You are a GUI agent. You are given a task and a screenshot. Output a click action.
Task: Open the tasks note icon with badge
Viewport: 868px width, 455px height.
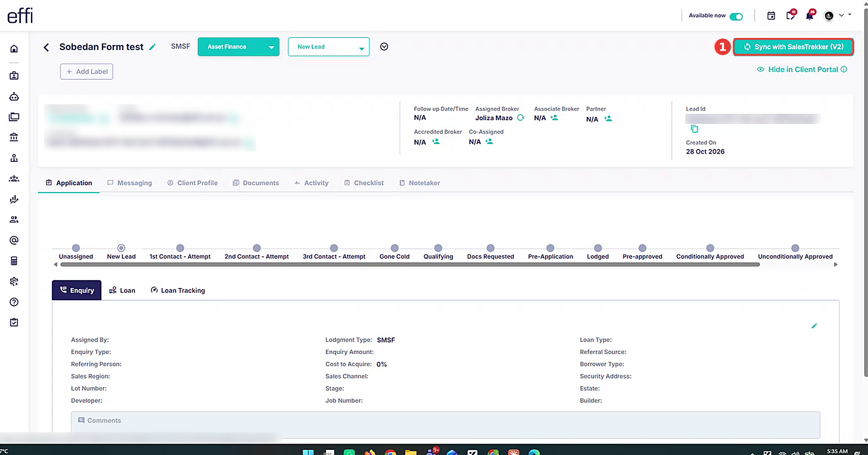pyautogui.click(x=791, y=15)
